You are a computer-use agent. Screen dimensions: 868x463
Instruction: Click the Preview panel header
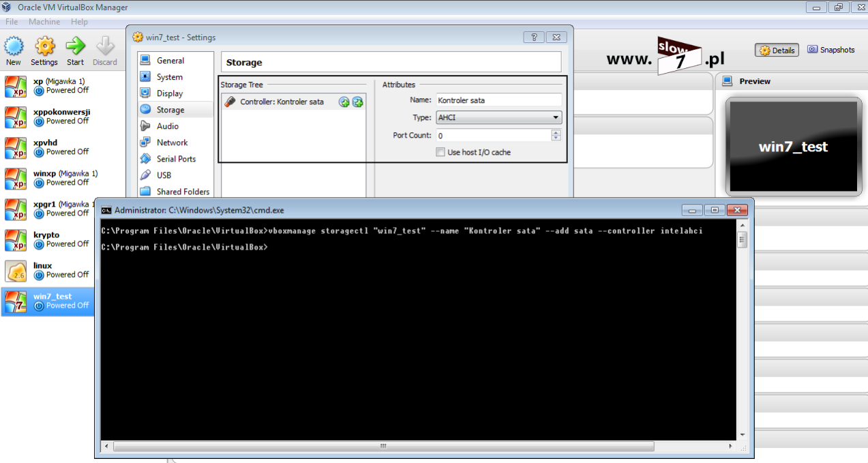coord(791,81)
